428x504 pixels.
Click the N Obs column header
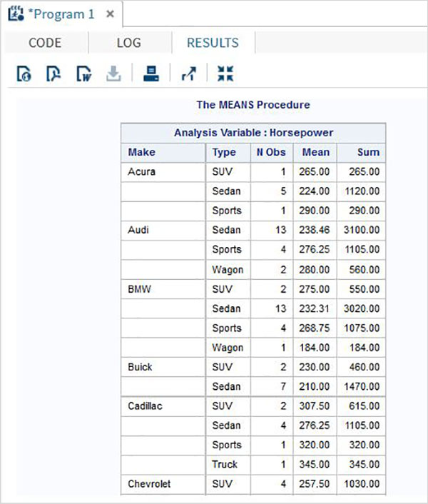270,152
